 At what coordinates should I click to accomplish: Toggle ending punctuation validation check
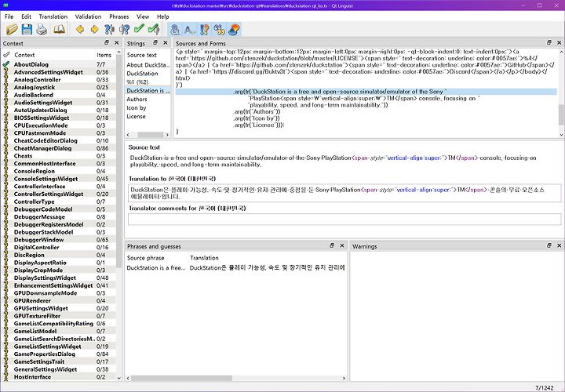point(190,30)
